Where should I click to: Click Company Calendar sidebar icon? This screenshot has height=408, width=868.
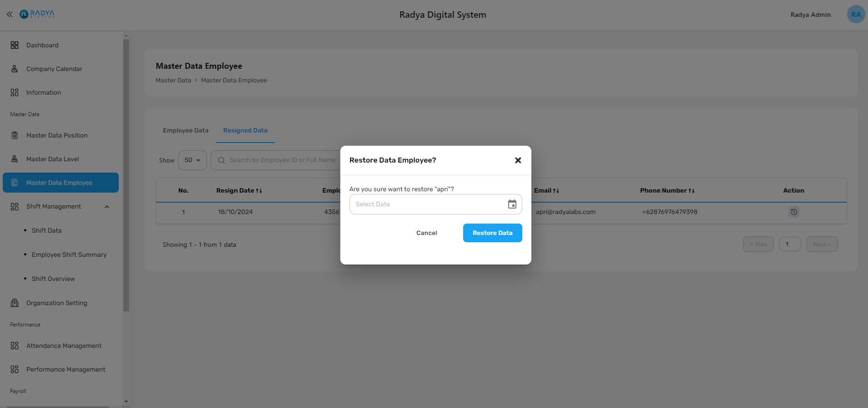pyautogui.click(x=15, y=69)
